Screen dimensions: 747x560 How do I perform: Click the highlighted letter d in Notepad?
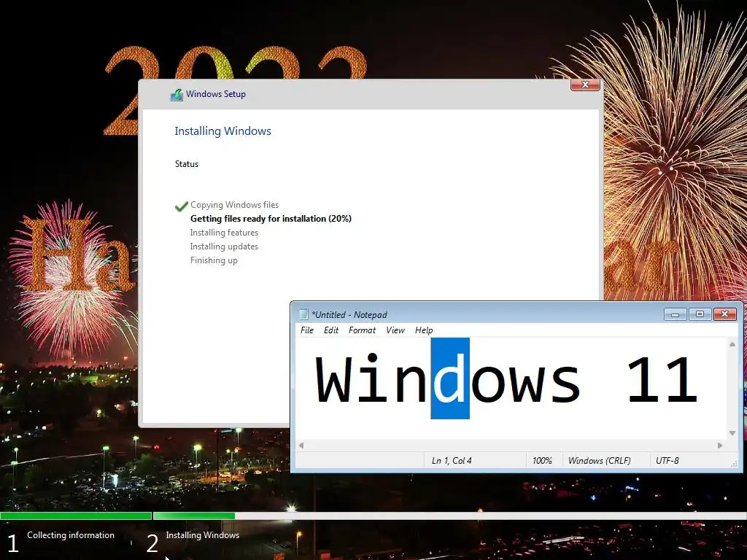point(449,378)
